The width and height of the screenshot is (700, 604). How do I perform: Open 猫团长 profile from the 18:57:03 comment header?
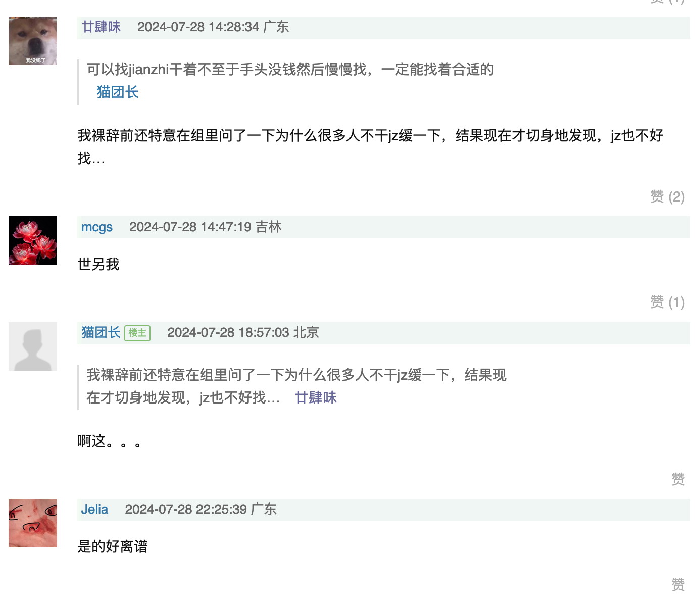click(x=101, y=332)
